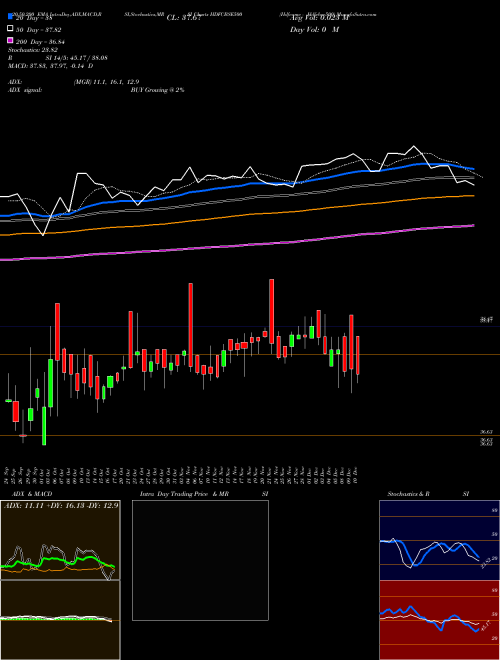The height and width of the screenshot is (660, 500).
Task: Open the ADX indicator chart panel
Action: pos(60,540)
